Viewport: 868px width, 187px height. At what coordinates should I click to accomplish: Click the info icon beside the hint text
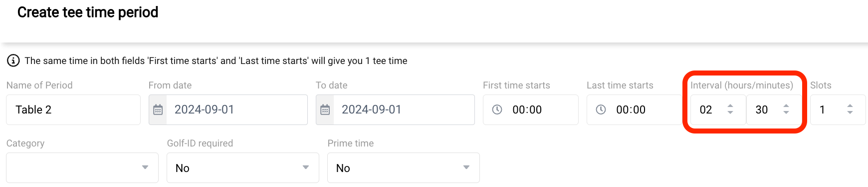(x=13, y=60)
